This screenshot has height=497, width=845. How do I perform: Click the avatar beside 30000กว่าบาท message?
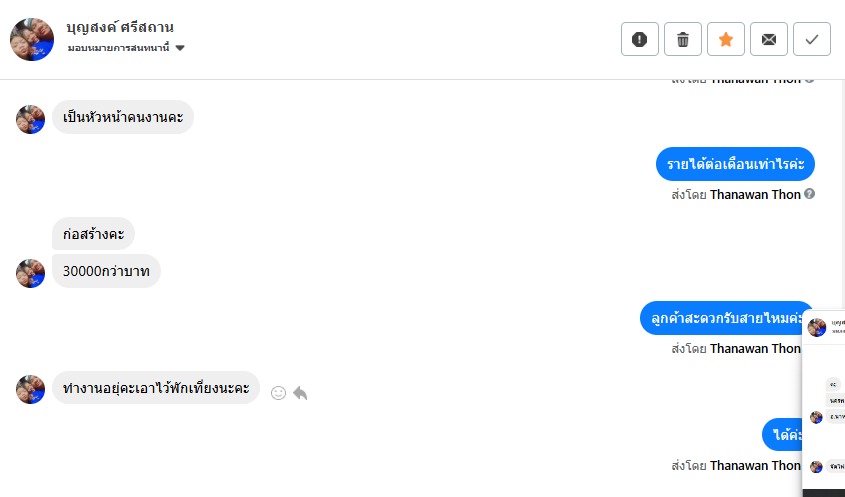(x=31, y=272)
